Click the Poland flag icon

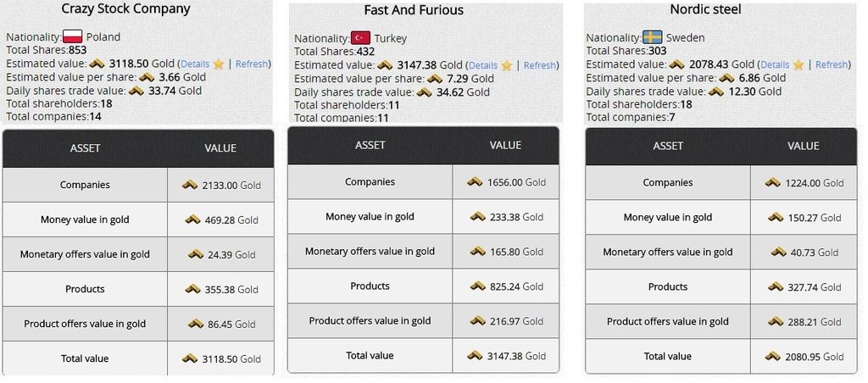click(73, 36)
